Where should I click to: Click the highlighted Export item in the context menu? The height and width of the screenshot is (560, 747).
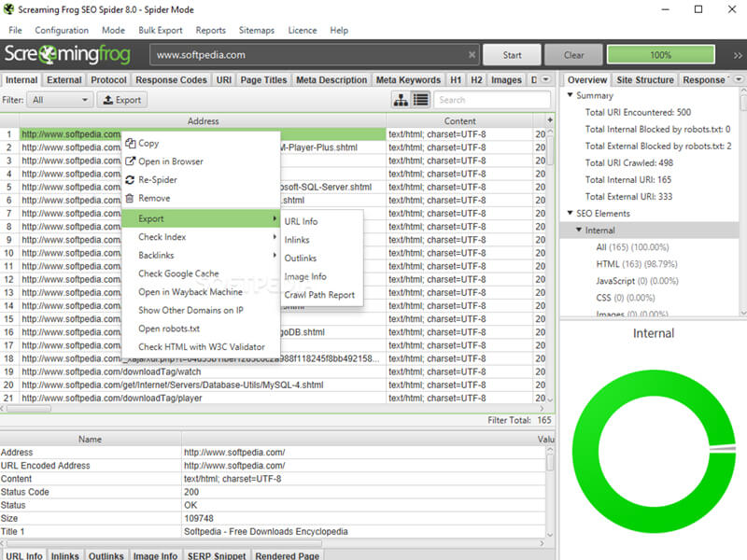pyautogui.click(x=201, y=218)
